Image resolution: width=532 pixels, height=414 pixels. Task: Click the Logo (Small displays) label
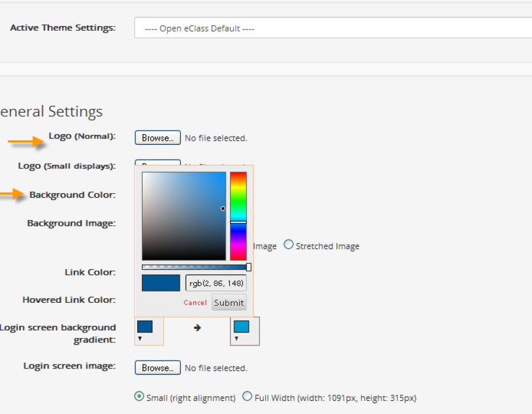[x=67, y=166]
